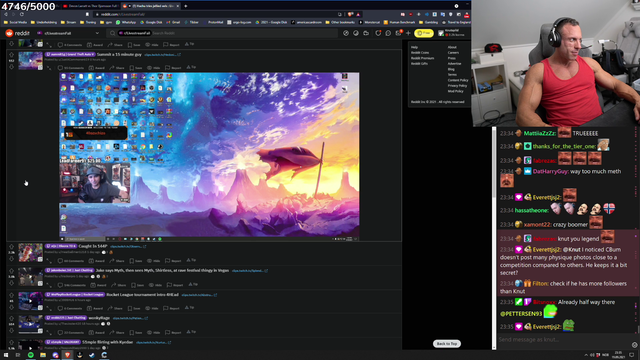The height and width of the screenshot is (360, 640).
Task: Award the Rocket League tournament post
Action: click(95, 308)
